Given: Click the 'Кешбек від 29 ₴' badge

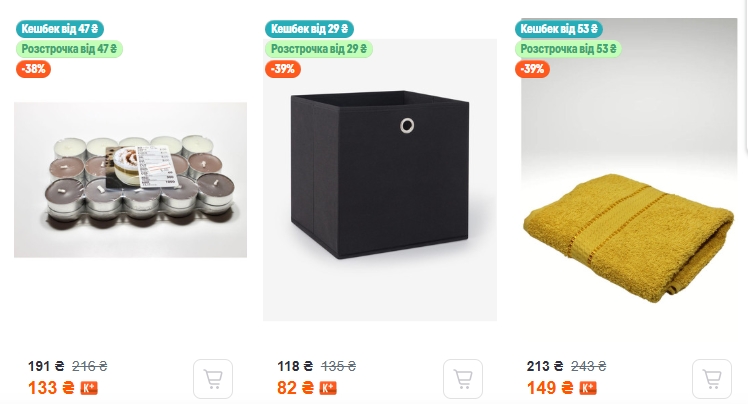Looking at the screenshot, I should click(x=310, y=29).
